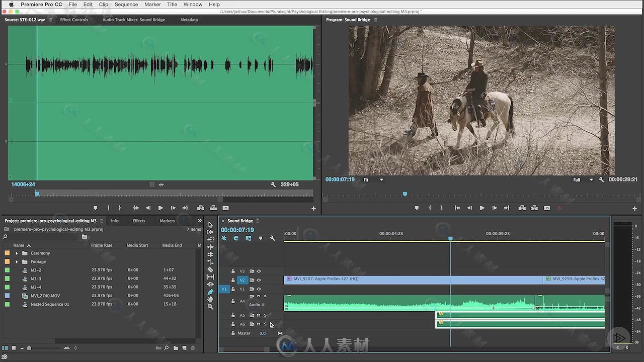This screenshot has width=644, height=362.
Task: Open Full playback resolution dropdown
Action: (x=583, y=179)
